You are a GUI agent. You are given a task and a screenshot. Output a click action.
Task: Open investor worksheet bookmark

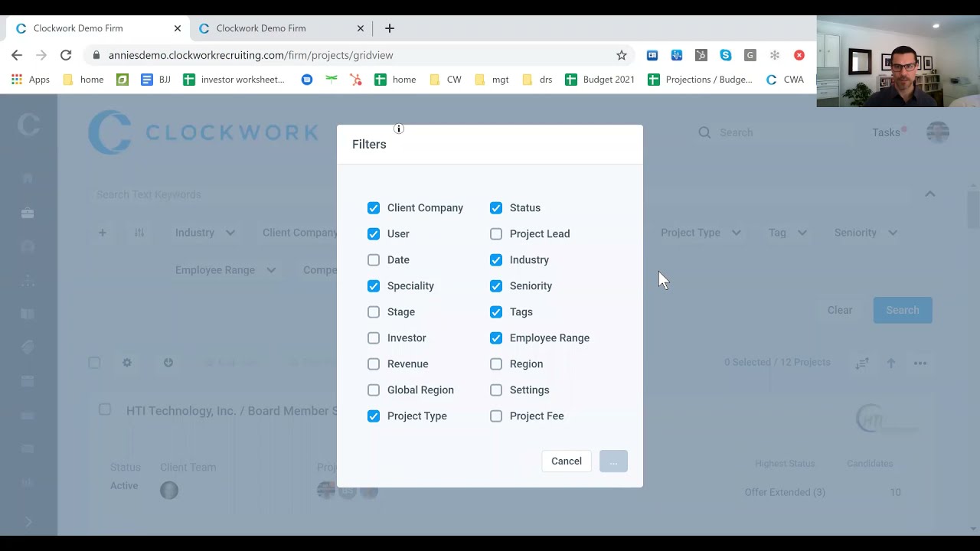[234, 80]
